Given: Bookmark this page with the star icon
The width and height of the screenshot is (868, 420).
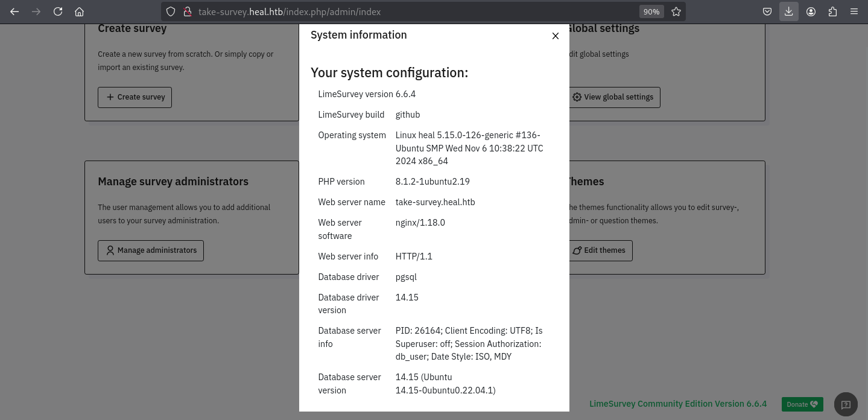Looking at the screenshot, I should (x=676, y=11).
